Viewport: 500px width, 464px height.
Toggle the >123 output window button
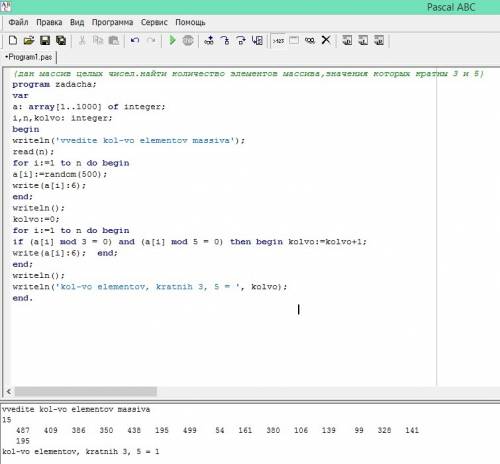click(x=278, y=41)
